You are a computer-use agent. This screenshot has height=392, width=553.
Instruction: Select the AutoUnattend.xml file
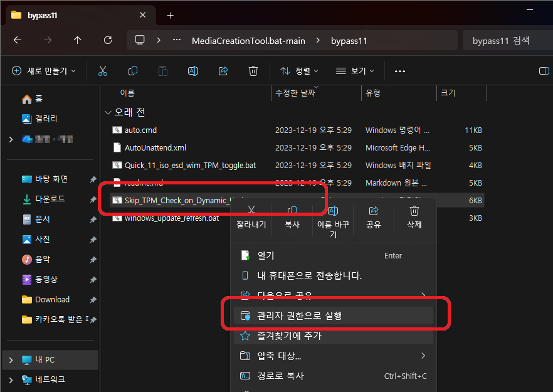click(155, 148)
